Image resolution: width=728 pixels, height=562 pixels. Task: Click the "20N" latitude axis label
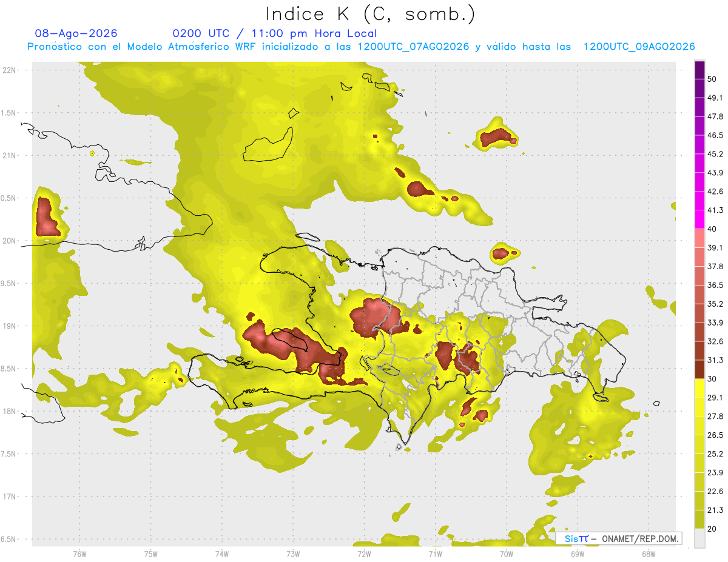click(10, 241)
